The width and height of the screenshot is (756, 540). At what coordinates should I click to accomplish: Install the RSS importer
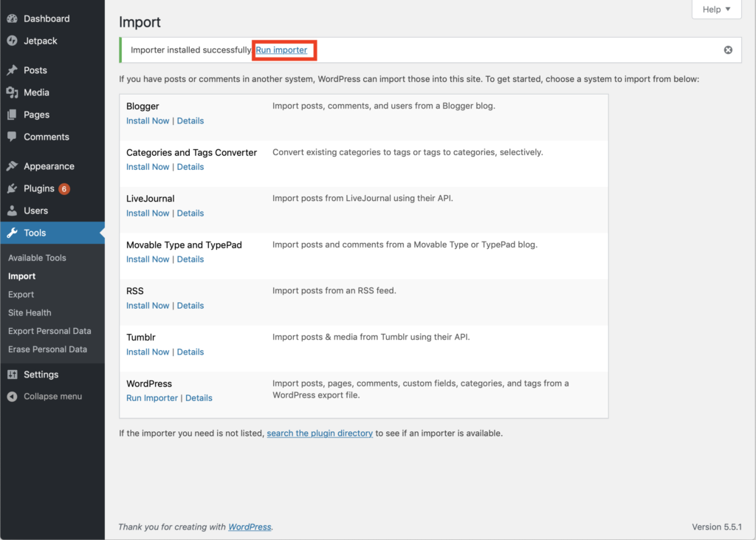point(148,306)
